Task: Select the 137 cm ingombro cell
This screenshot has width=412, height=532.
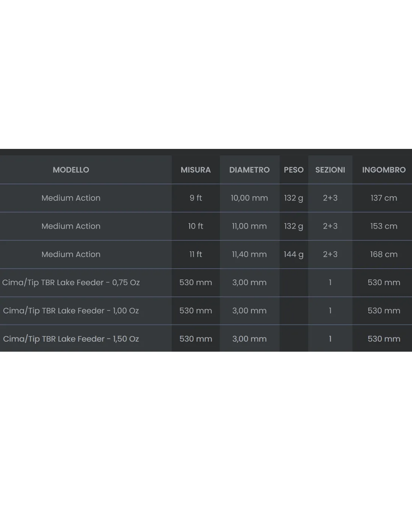Action: [384, 198]
